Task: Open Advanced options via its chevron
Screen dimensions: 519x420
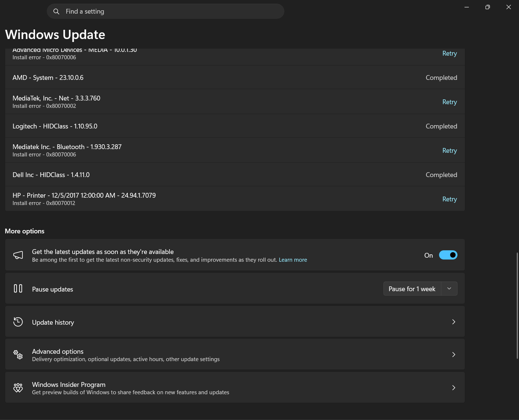Action: point(454,354)
